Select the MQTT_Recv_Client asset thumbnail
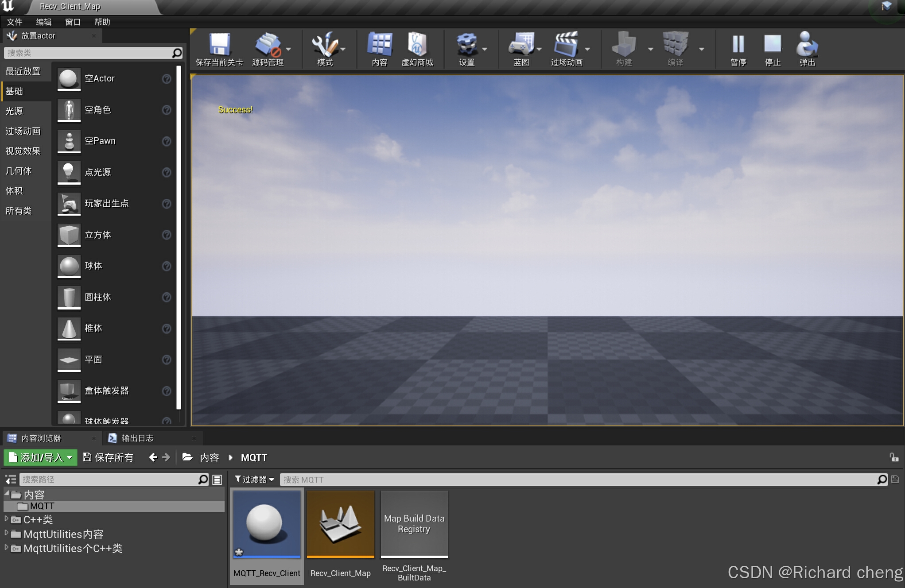 267,524
